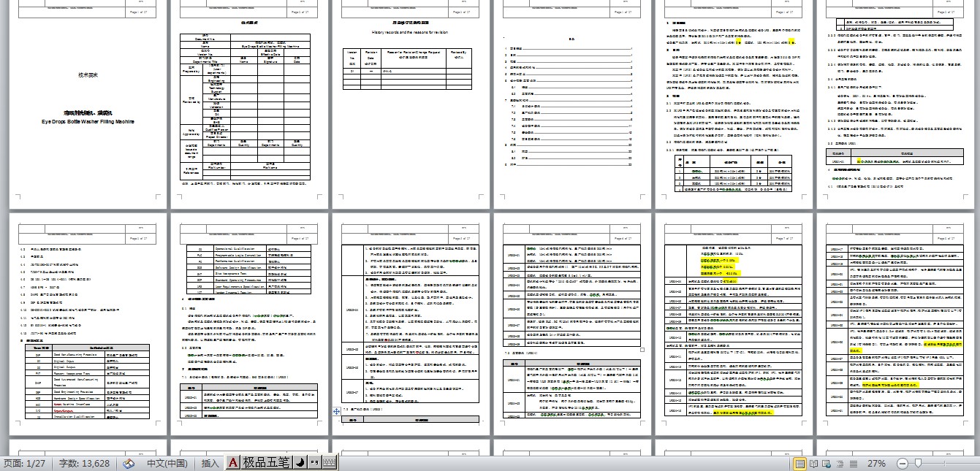
Task: Click the proofing check icon in status bar
Action: [x=129, y=463]
